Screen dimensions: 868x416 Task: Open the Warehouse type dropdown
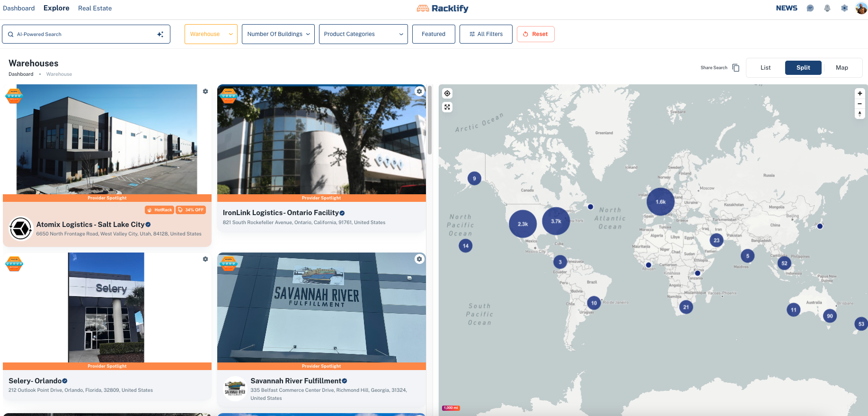point(211,34)
